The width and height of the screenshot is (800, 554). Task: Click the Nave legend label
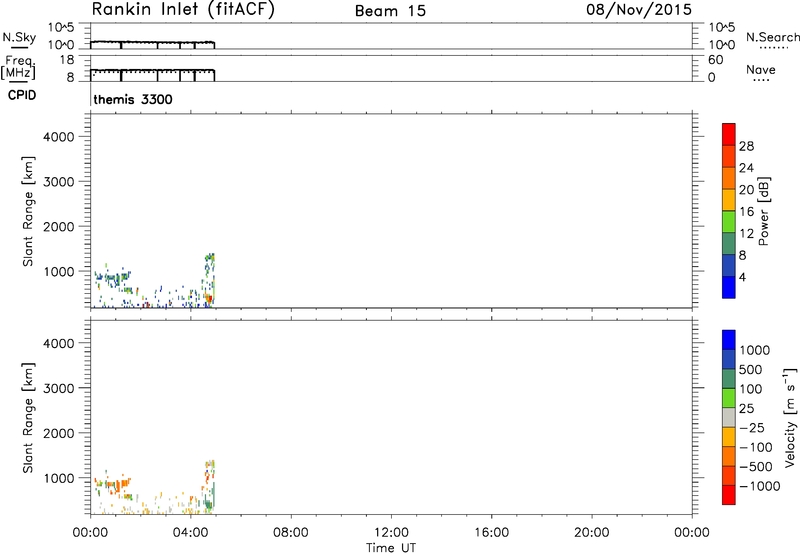click(761, 70)
